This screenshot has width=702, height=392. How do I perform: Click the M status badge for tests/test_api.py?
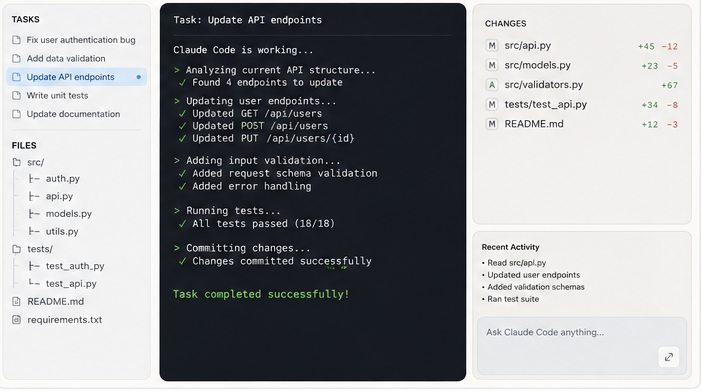click(492, 104)
